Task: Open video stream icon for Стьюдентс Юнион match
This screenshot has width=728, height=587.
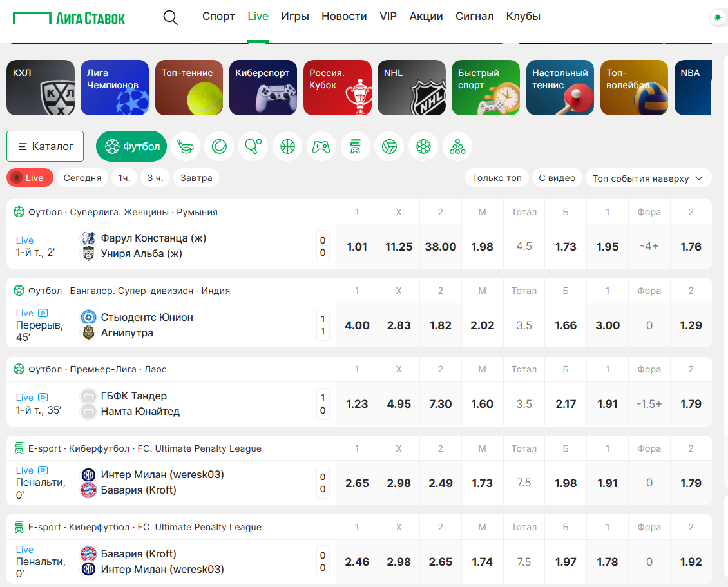Action: tap(43, 313)
